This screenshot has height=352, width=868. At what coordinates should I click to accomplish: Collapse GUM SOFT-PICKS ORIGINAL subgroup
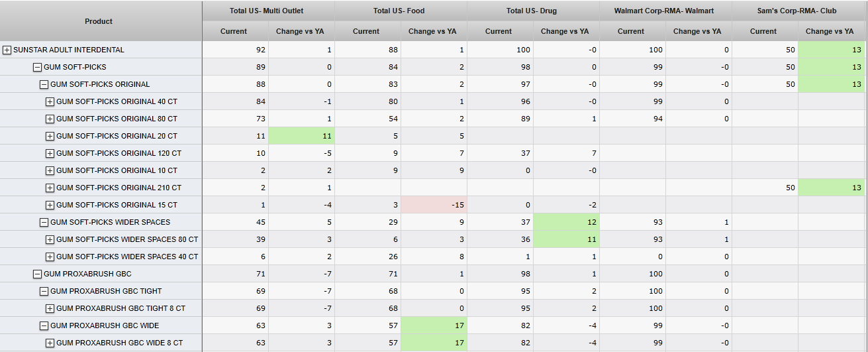[44, 84]
